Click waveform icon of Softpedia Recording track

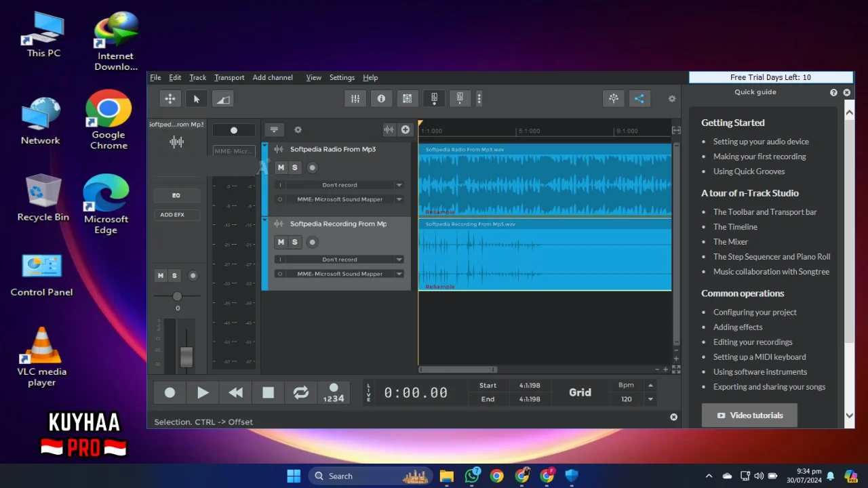[278, 224]
